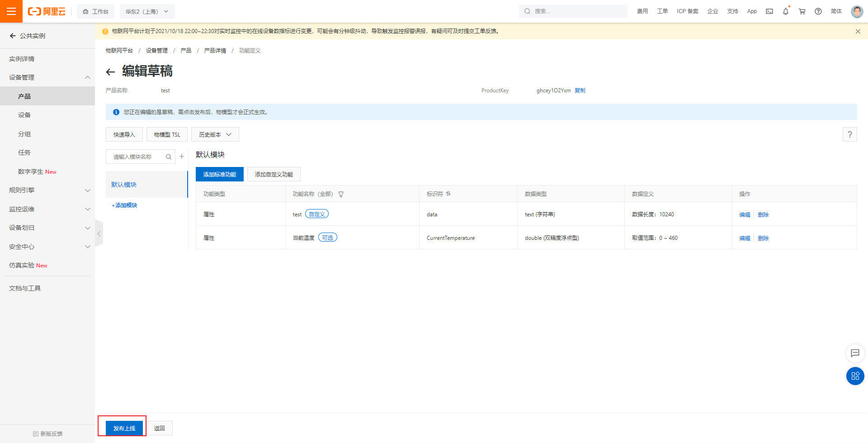Click the header search box
Viewport: 868px width, 443px height.
tap(573, 11)
